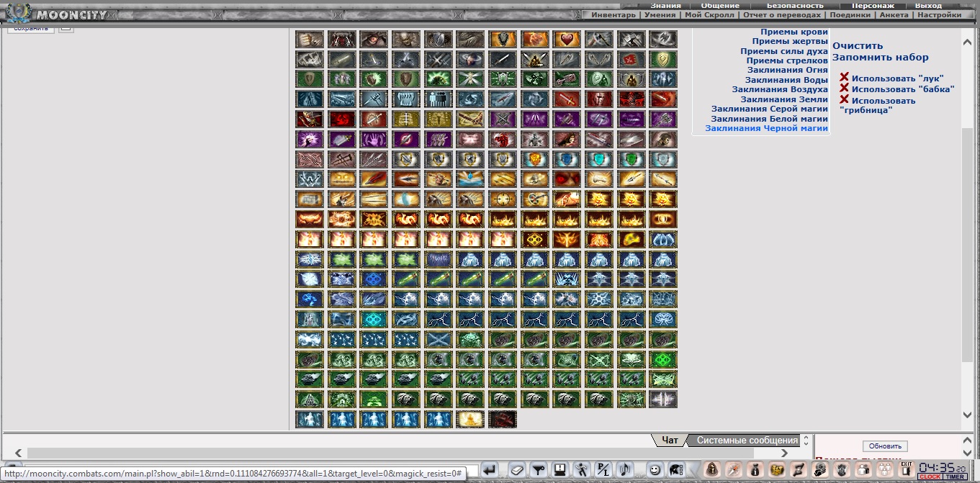The image size is (980, 483).
Task: Send chat message with the enter arrow icon
Action: tap(490, 470)
